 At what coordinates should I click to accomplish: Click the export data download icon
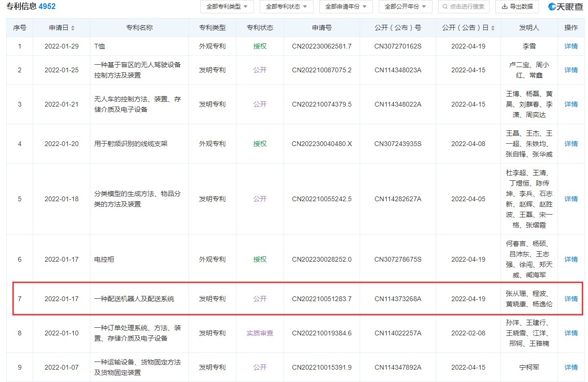(x=504, y=7)
